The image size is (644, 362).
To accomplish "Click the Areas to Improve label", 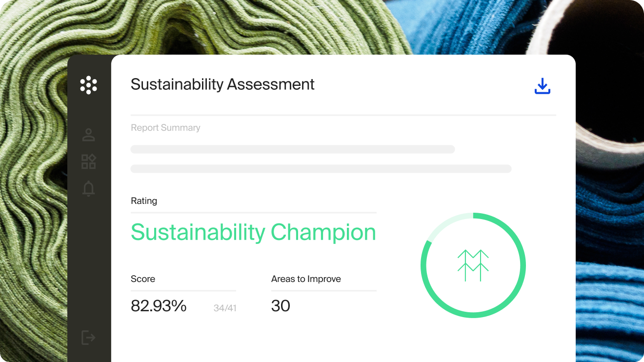I will 306,279.
